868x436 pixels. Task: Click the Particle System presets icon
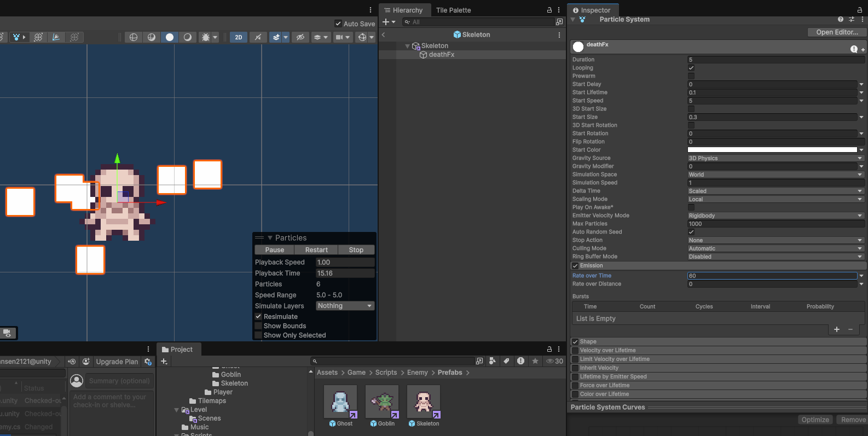(x=851, y=19)
